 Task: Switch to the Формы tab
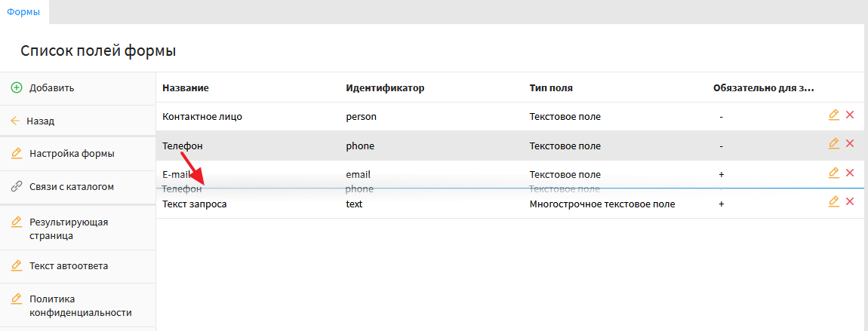pos(23,11)
